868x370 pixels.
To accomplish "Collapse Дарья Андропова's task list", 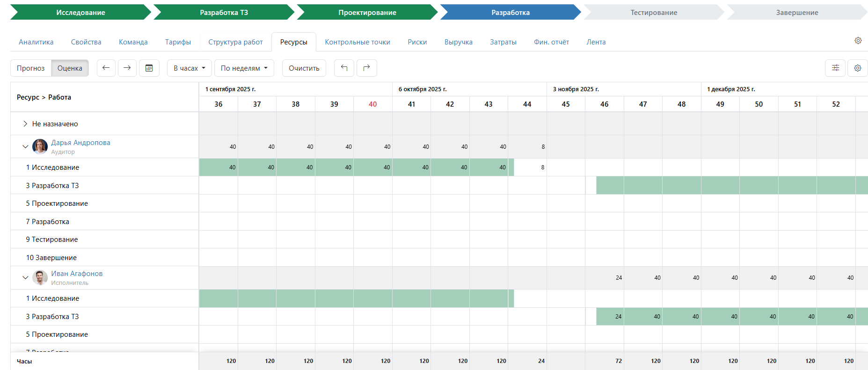I will pyautogui.click(x=25, y=146).
